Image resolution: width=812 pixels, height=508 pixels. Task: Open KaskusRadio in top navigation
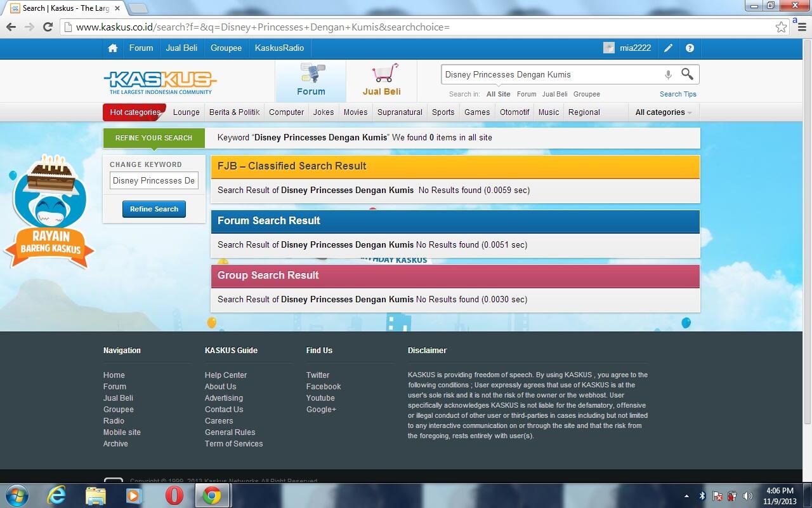tap(279, 48)
